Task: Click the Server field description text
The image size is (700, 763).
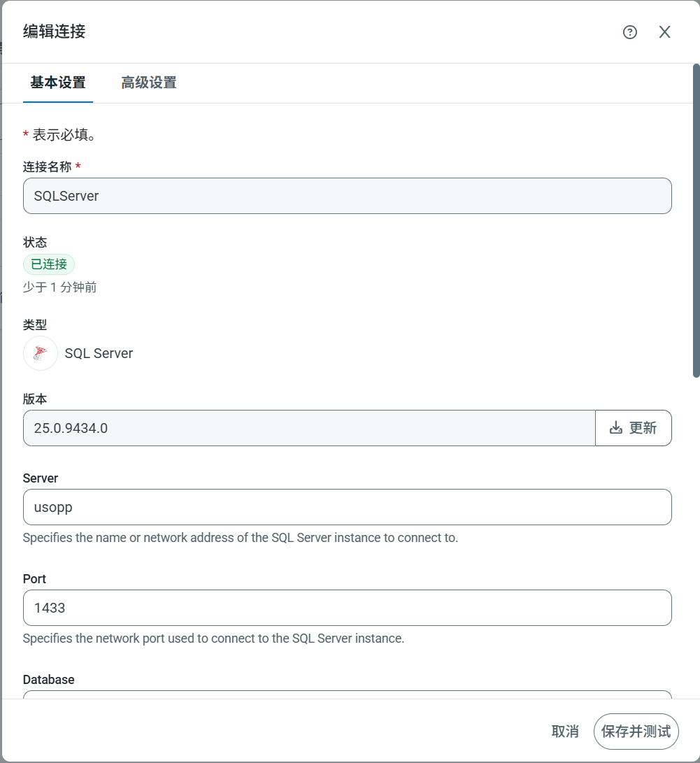Action: click(241, 538)
